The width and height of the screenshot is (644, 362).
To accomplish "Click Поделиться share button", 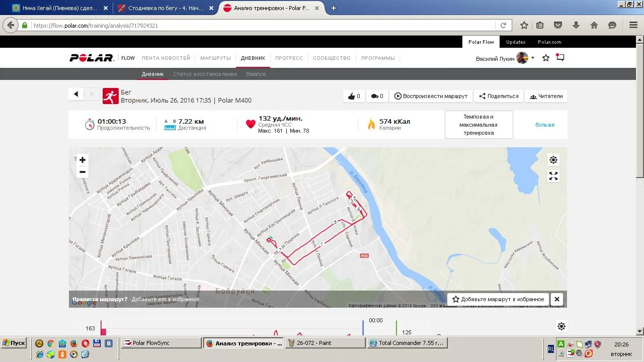I will (x=499, y=96).
